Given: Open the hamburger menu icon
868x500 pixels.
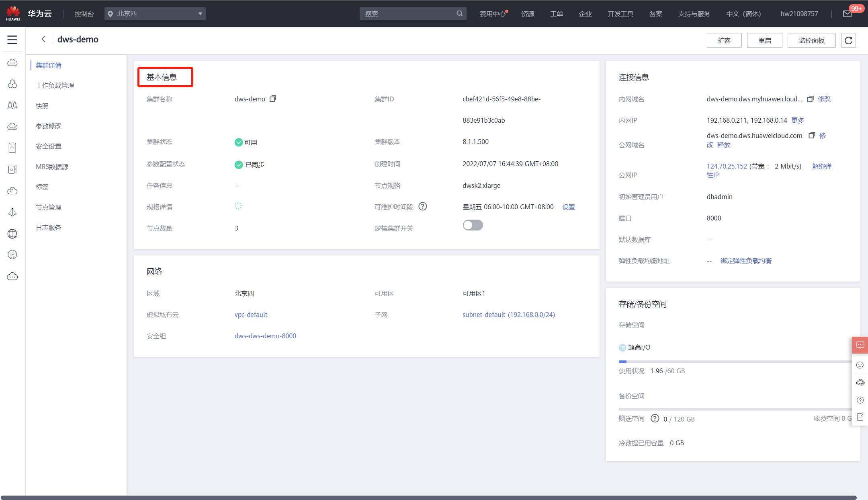Looking at the screenshot, I should pyautogui.click(x=12, y=40).
